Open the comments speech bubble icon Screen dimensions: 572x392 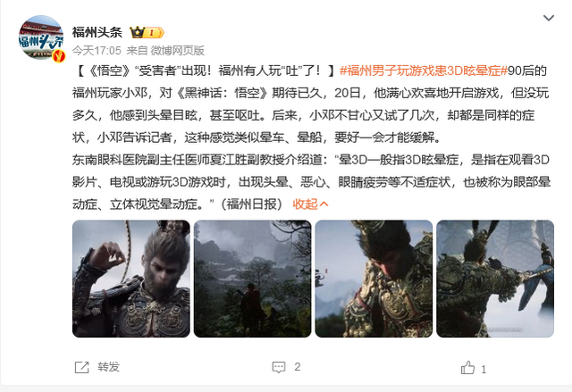coord(279,367)
